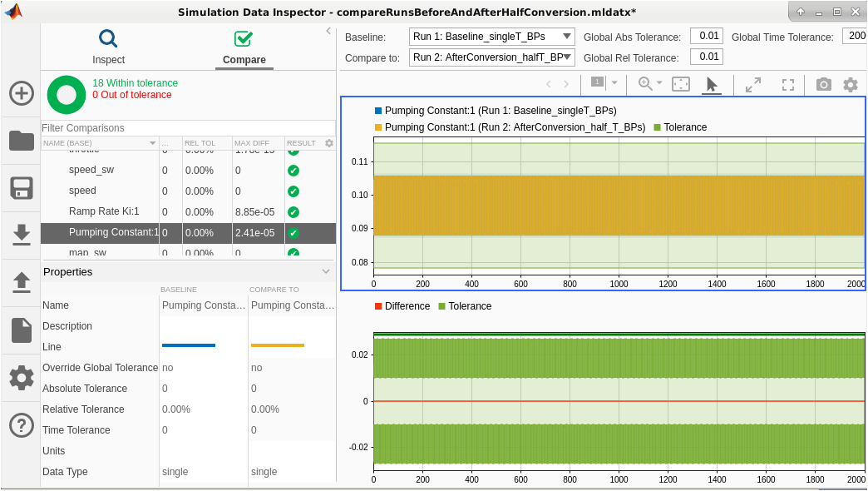
Task: Open a session with the folder icon
Action: point(21,140)
